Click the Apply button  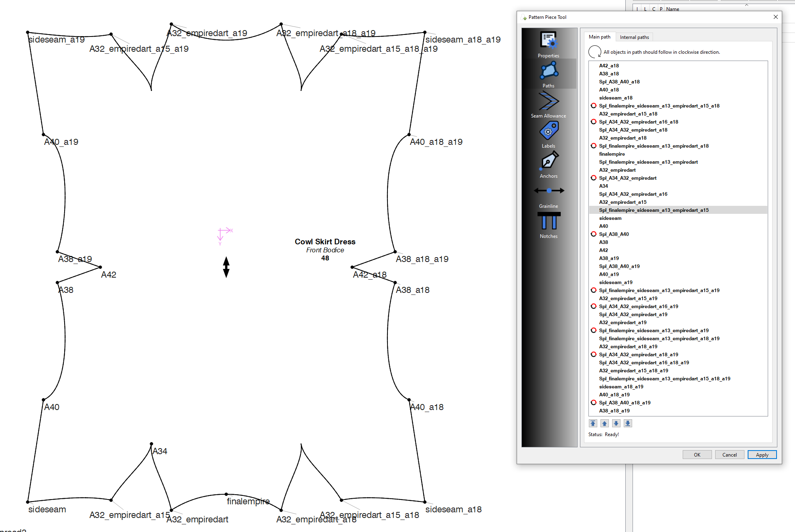point(762,455)
